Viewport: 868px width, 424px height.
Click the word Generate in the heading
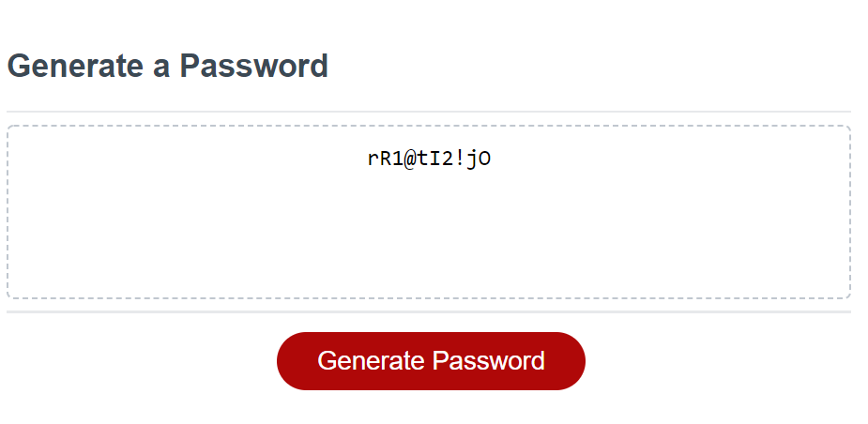[x=75, y=66]
